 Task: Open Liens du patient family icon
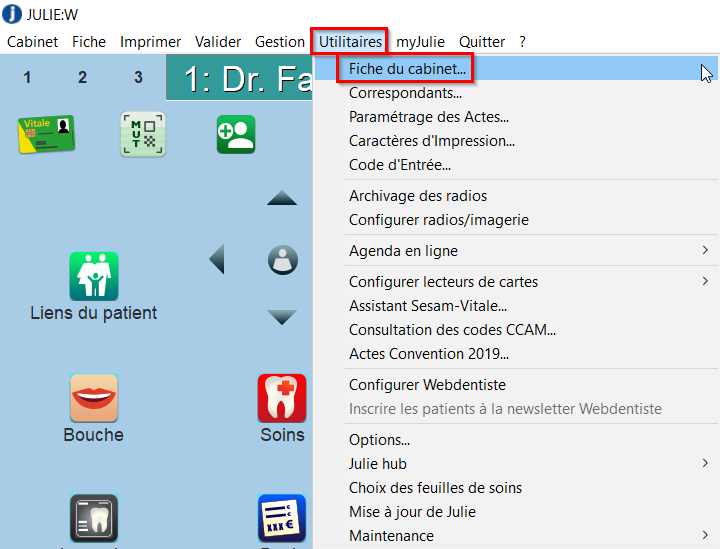(x=94, y=276)
